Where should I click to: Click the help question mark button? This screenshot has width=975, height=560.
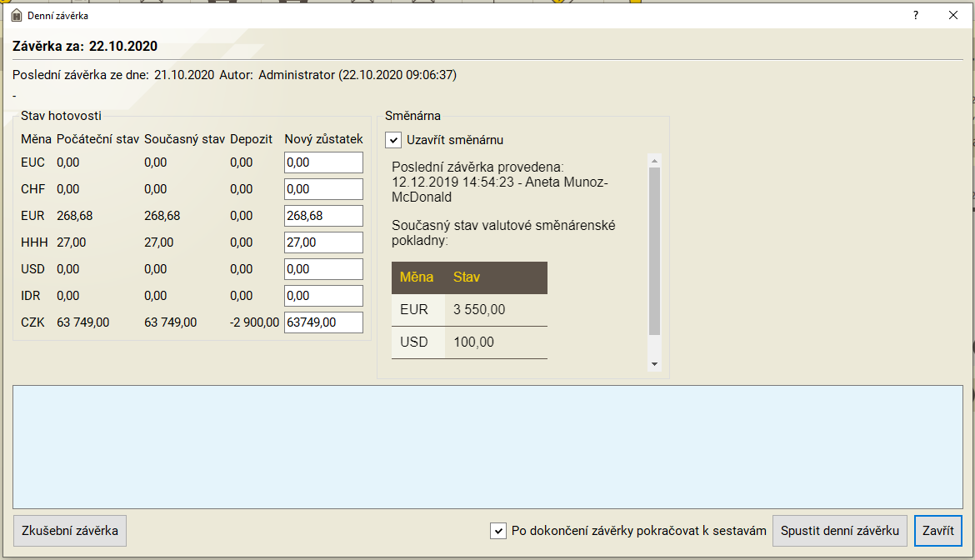click(916, 15)
